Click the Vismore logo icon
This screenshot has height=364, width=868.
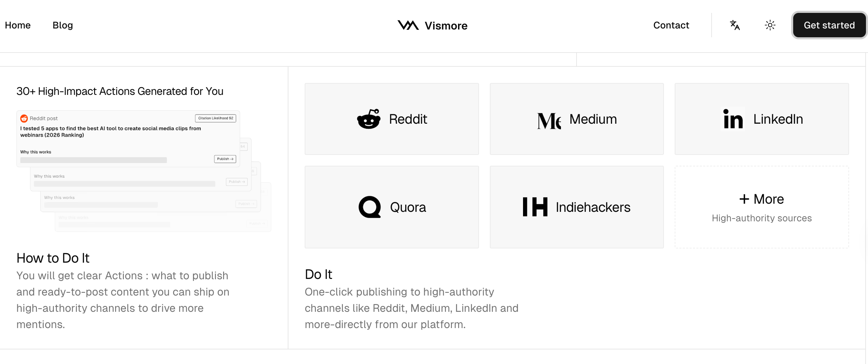click(x=408, y=25)
